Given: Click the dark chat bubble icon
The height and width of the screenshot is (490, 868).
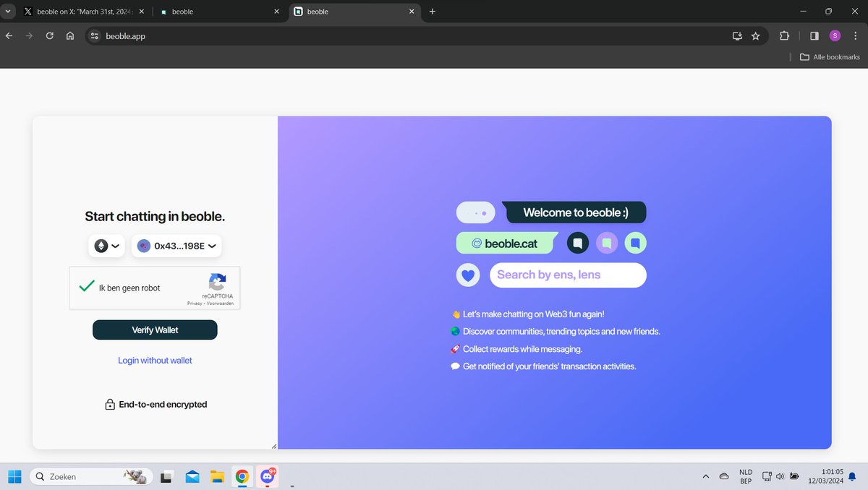Looking at the screenshot, I should coord(577,244).
